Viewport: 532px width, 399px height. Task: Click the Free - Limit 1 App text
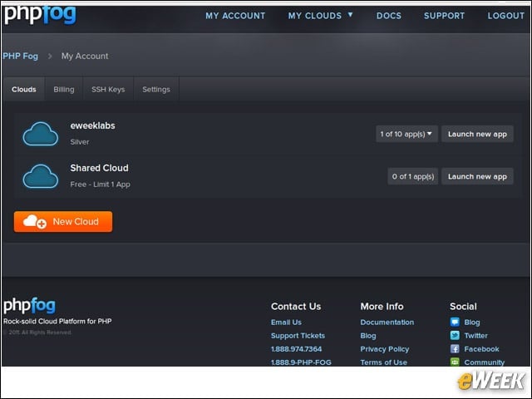(100, 185)
